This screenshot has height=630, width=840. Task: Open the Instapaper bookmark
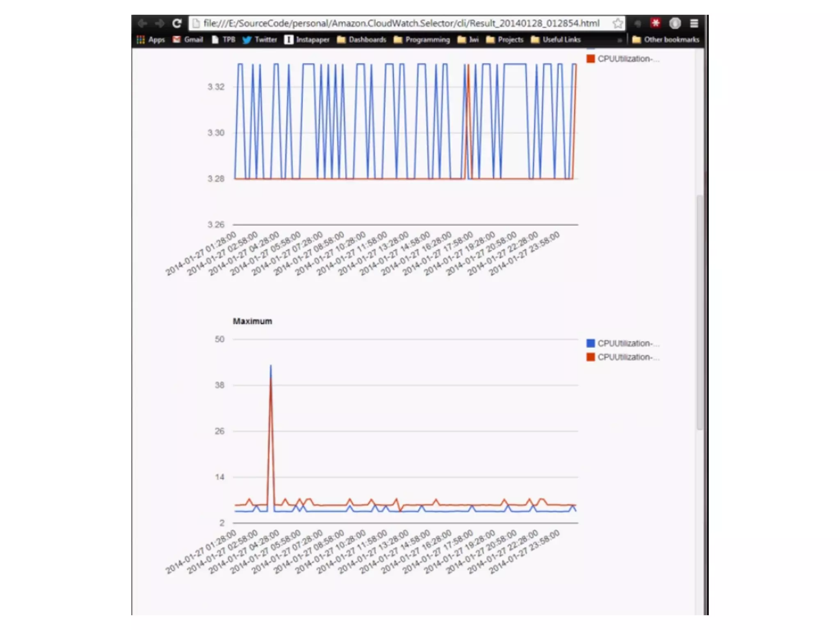[307, 40]
